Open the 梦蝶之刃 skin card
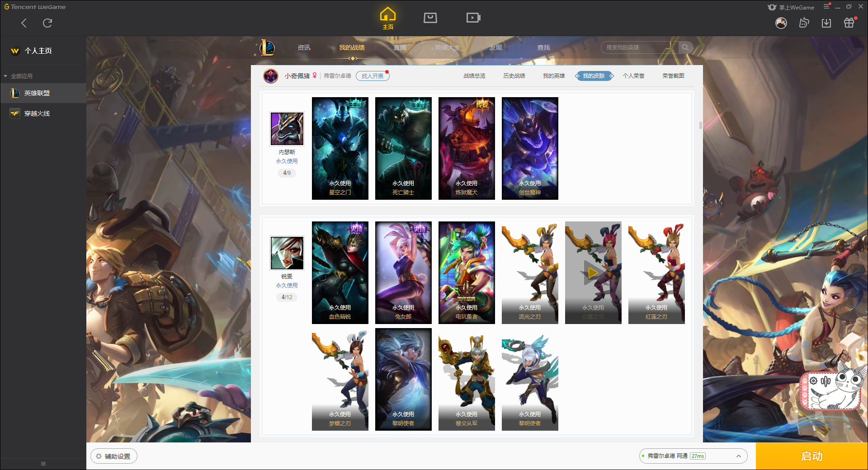 (x=340, y=380)
